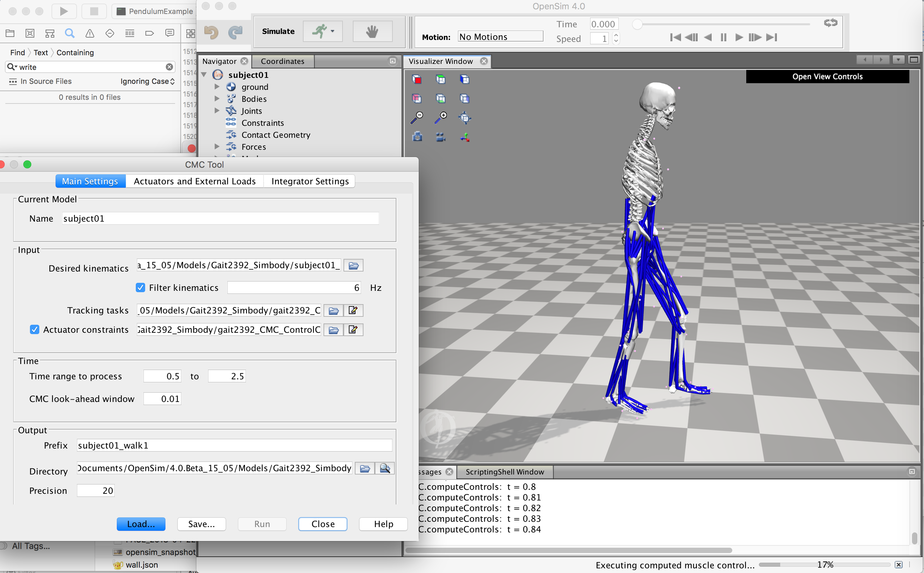Uncheck the Filter kinematics checkbox

140,287
